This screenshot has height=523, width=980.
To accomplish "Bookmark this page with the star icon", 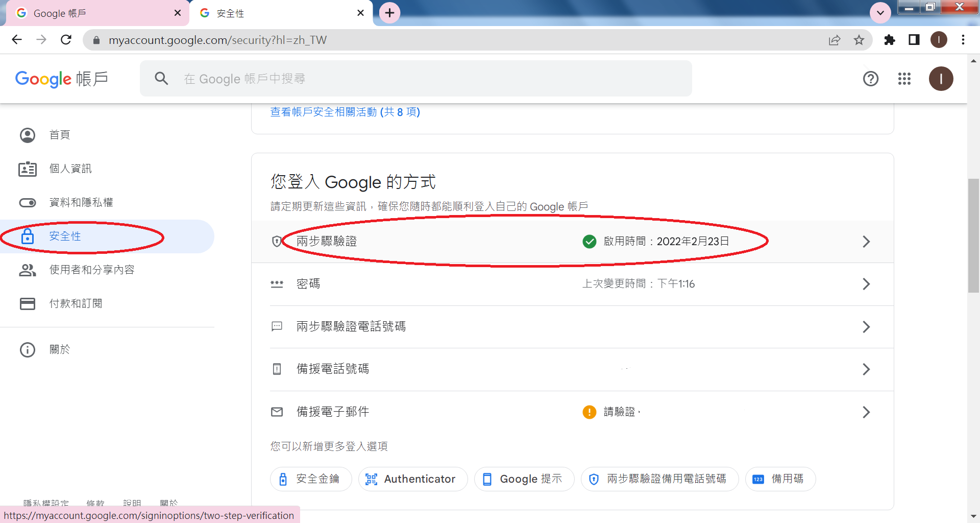I will (859, 40).
